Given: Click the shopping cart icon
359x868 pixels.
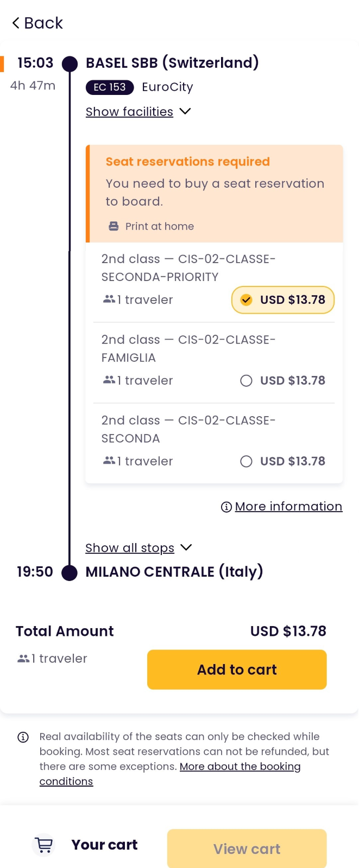Looking at the screenshot, I should tap(43, 845).
